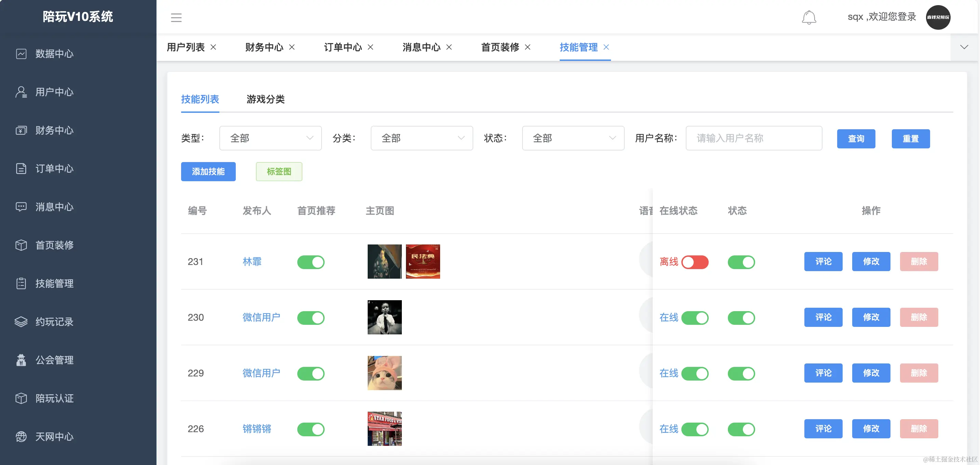
Task: Click the 财务中心 money icon in sidebar
Action: click(x=21, y=131)
